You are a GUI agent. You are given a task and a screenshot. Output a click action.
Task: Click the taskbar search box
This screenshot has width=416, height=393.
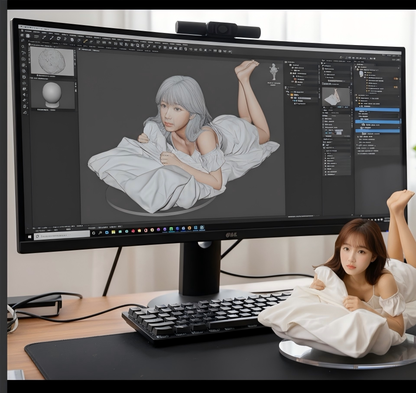(x=62, y=235)
